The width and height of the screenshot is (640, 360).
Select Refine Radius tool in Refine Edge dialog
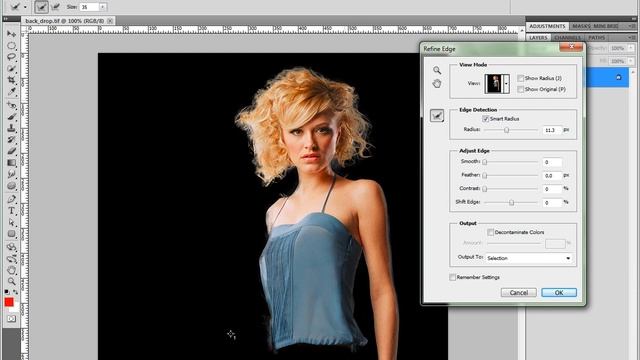[x=437, y=116]
